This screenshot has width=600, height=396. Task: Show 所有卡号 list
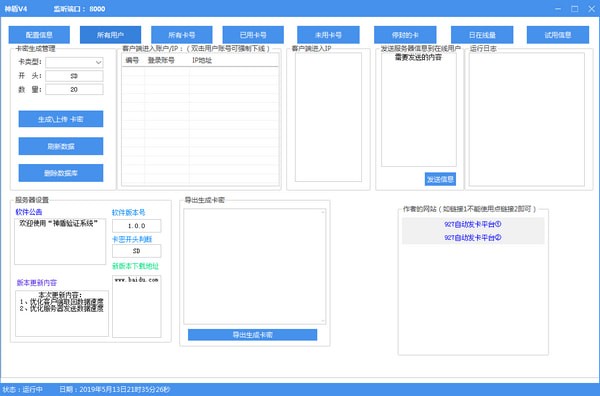coord(181,35)
